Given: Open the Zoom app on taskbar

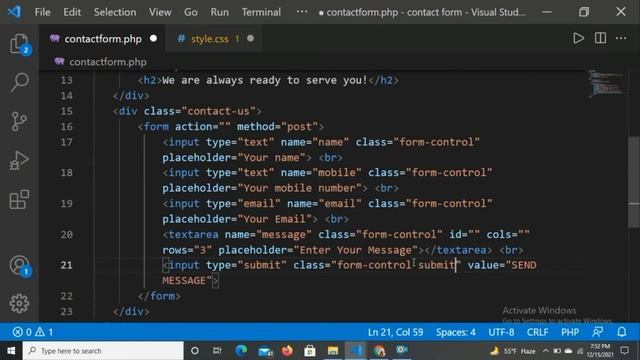Looking at the screenshot, I should click(402, 350).
